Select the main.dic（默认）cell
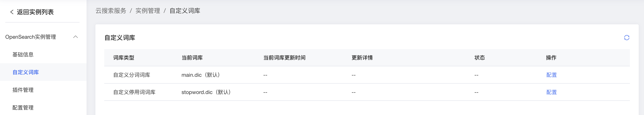Screen dimensions: 644x115 [201, 75]
